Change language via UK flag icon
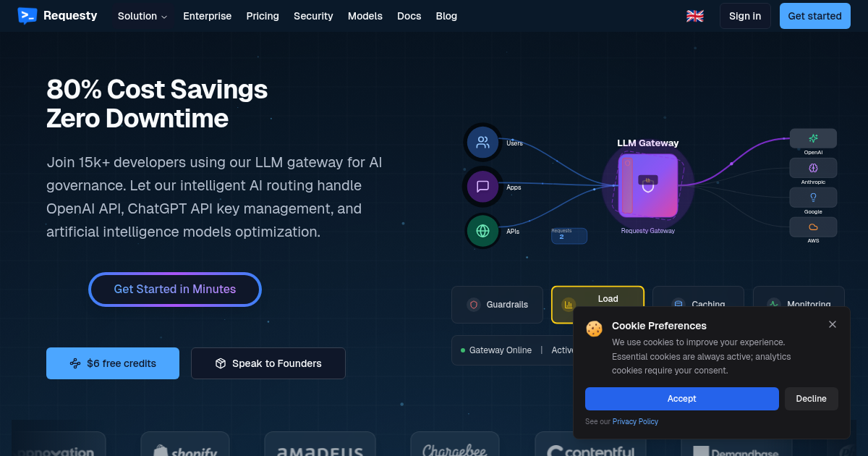Viewport: 868px width, 456px height. tap(695, 16)
